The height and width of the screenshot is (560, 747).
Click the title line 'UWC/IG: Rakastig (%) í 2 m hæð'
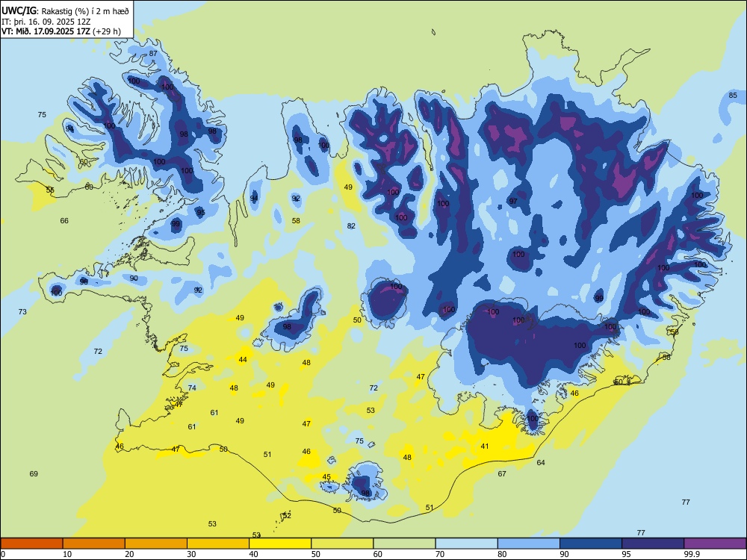pyautogui.click(x=65, y=10)
